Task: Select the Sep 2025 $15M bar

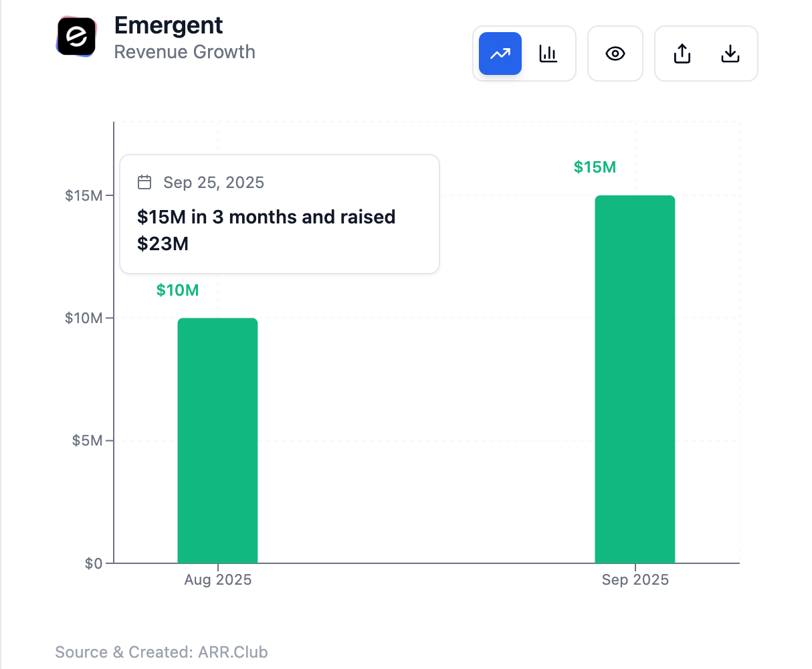Action: click(x=635, y=379)
